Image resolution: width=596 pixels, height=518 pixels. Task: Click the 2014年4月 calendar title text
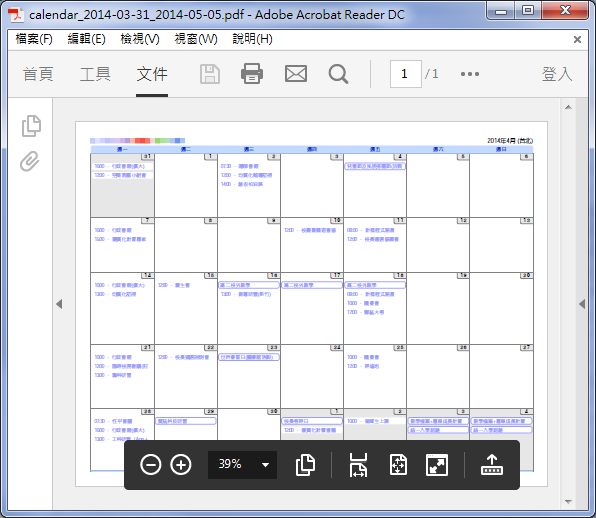(510, 141)
